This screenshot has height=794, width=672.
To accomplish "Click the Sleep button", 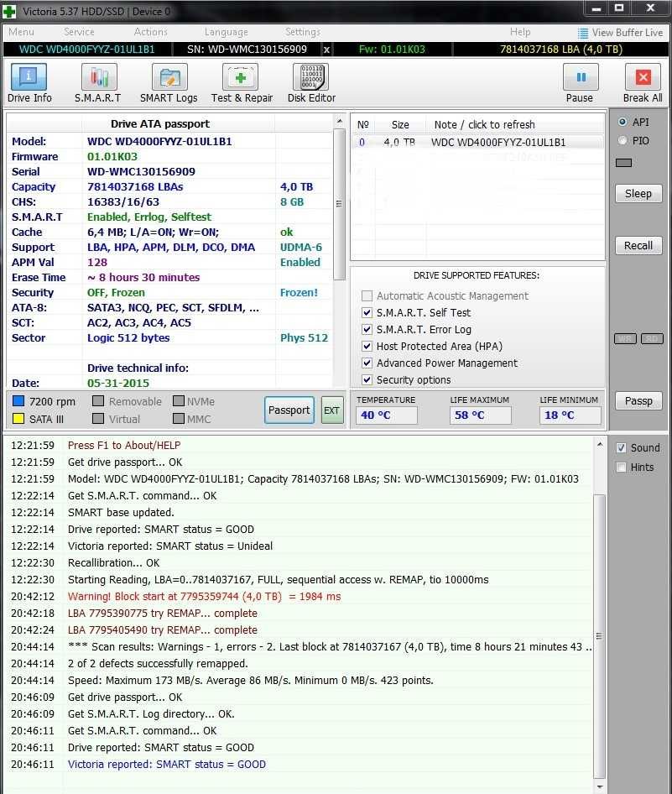I will click(638, 193).
